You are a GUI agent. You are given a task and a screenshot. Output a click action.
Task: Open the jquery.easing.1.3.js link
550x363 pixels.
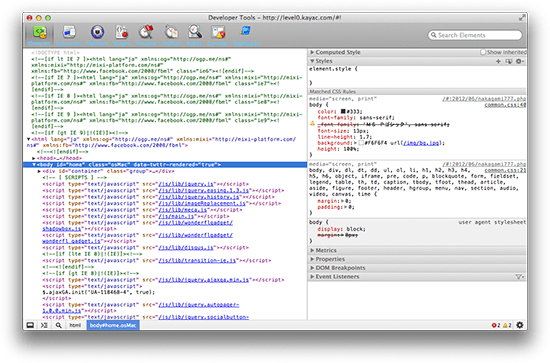coord(204,190)
